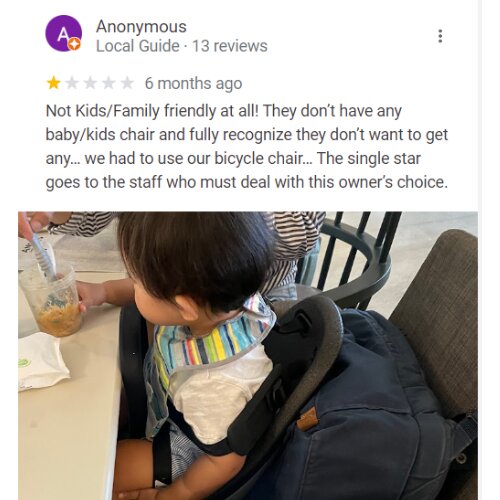Screen dimensions: 500x500
Task: Click the second gray rating star
Action: [72, 83]
